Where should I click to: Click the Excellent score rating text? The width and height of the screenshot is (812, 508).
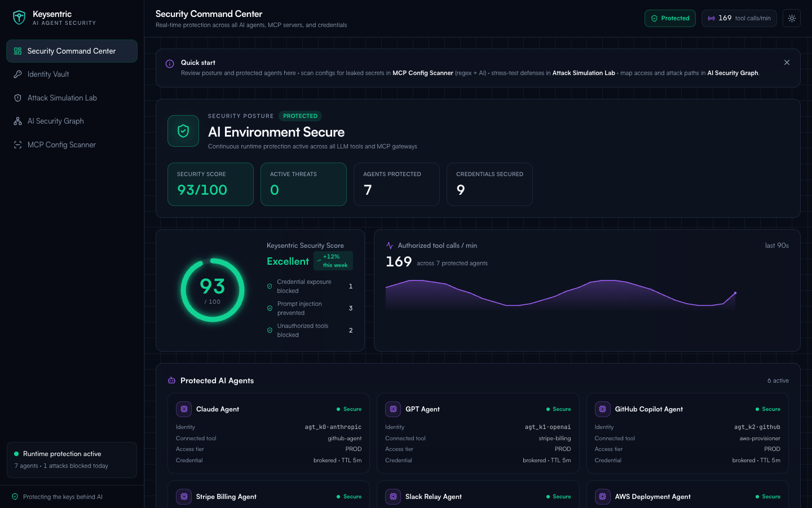tap(288, 261)
